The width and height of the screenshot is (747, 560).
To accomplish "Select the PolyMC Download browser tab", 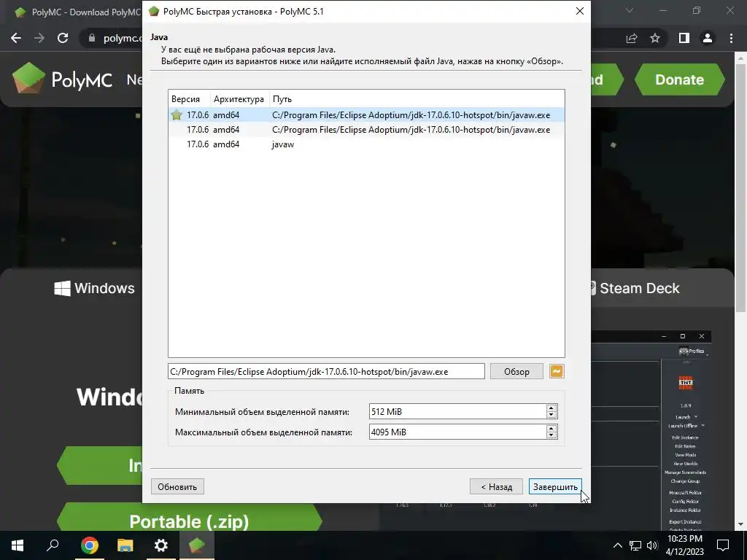I will coord(76,12).
